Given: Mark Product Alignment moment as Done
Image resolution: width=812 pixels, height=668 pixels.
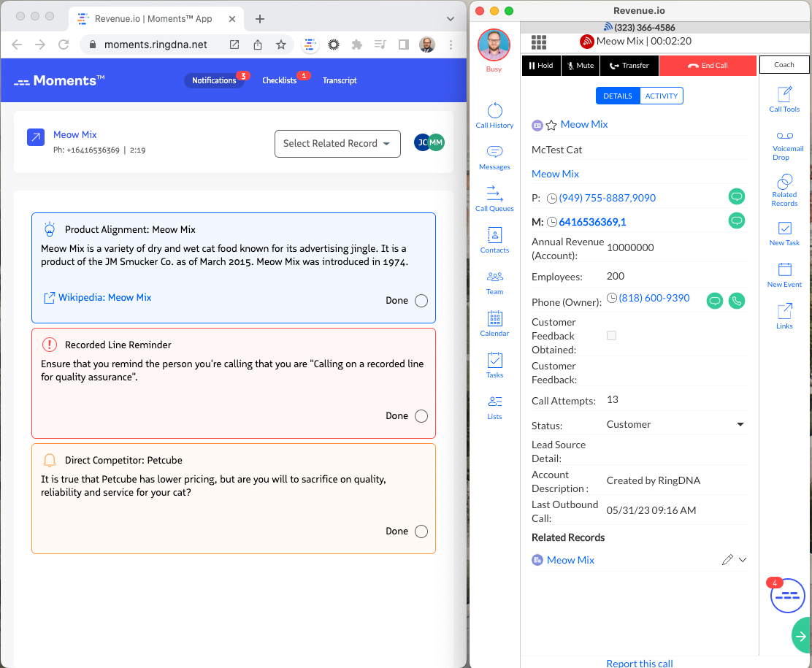Looking at the screenshot, I should click(x=421, y=301).
